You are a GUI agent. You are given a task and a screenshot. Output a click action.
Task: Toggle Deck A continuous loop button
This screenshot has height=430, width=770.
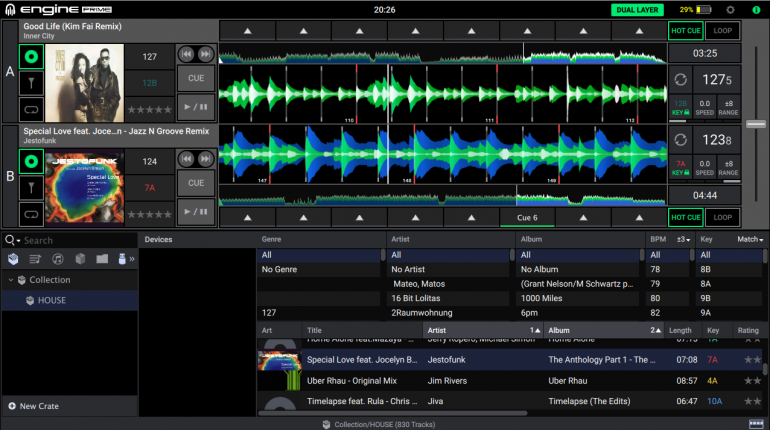coord(31,109)
